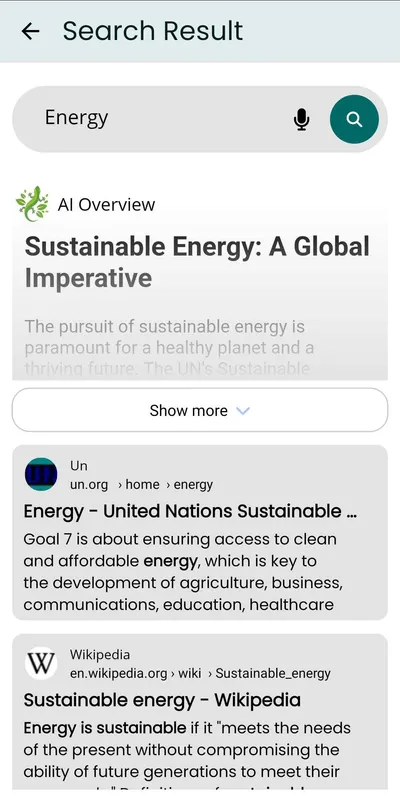This screenshot has height=800, width=400.
Task: Tap the Wikipedia W favicon
Action: click(x=41, y=663)
